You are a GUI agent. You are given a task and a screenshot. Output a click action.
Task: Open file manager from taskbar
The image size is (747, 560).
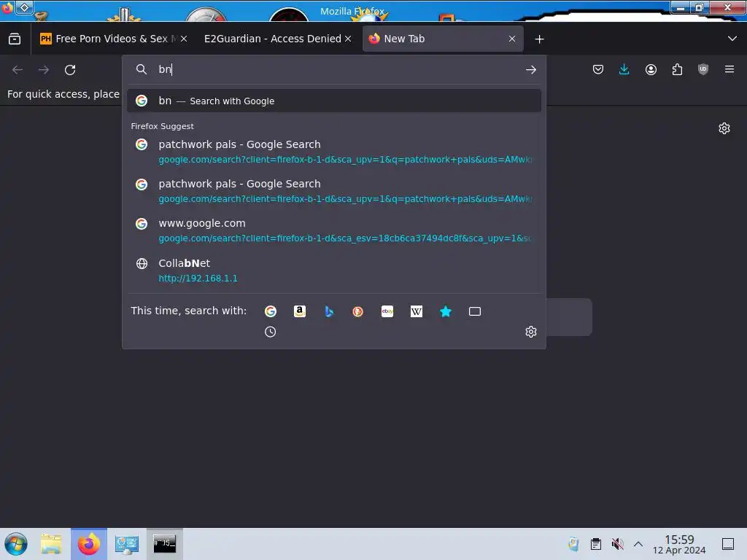[x=51, y=544]
